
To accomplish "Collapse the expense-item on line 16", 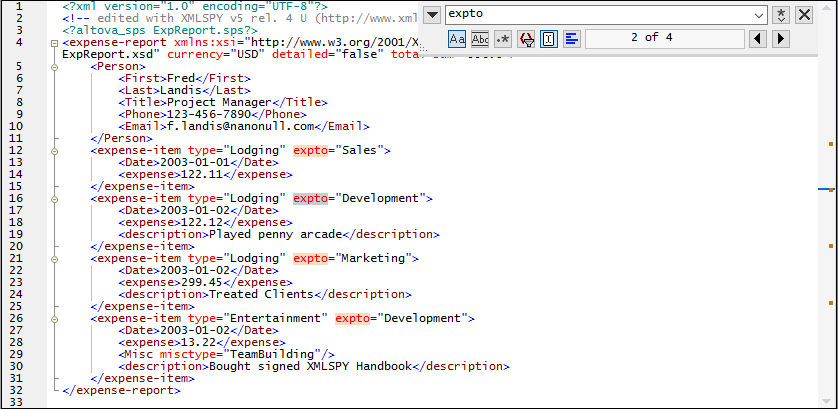I will [x=54, y=199].
